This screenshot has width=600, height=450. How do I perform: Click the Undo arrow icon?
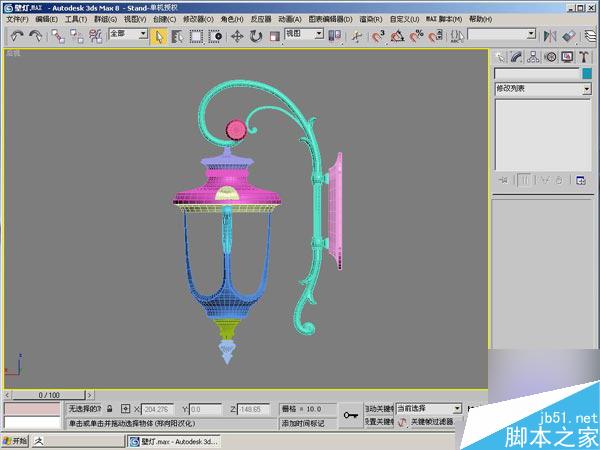click(x=17, y=36)
